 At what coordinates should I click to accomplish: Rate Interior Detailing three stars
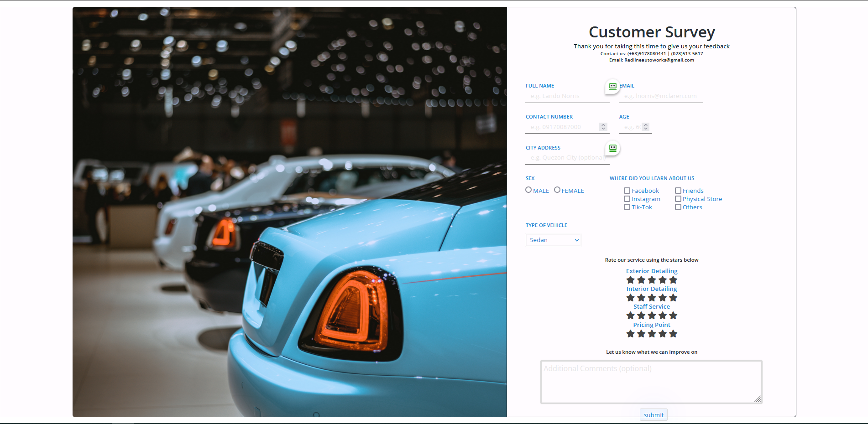click(x=652, y=298)
